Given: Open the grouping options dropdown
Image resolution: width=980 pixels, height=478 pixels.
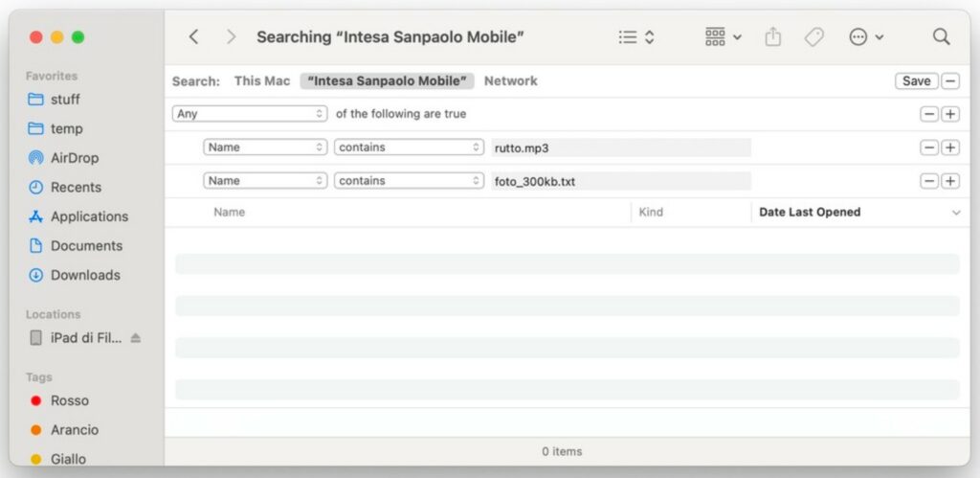Looking at the screenshot, I should pyautogui.click(x=723, y=37).
